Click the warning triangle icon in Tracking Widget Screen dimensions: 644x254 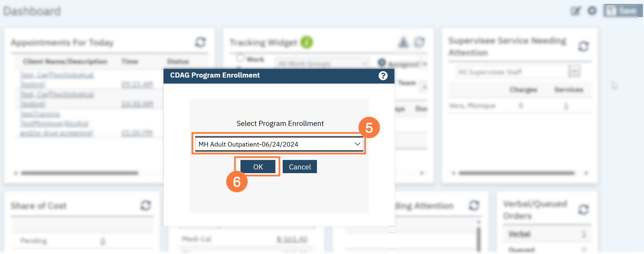pyautogui.click(x=403, y=43)
